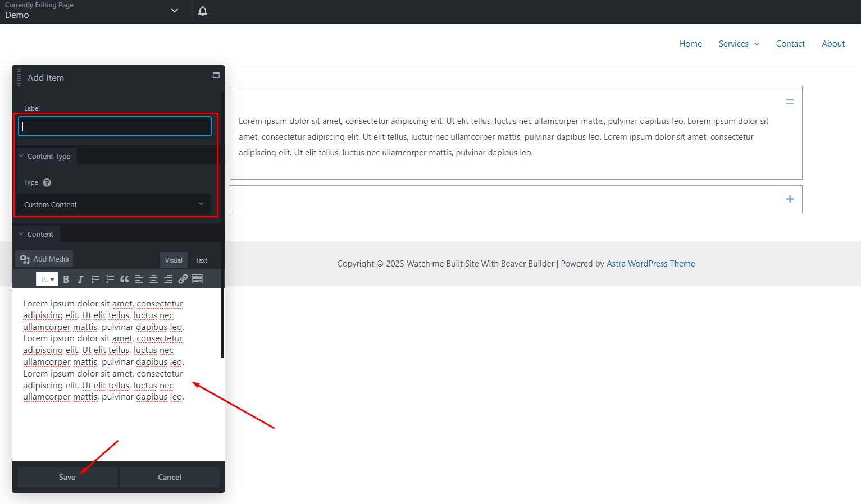861x504 pixels.
Task: Go to the Contact menu link
Action: click(790, 44)
